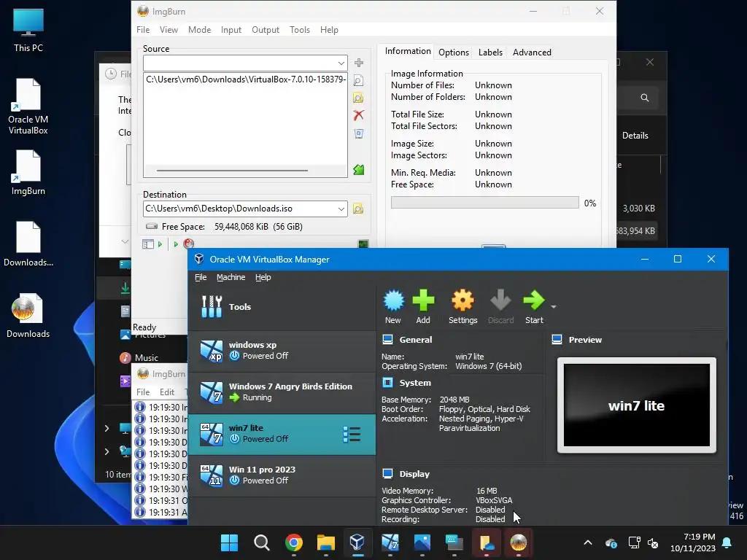Click the Source list horizontal scrollbar

click(232, 170)
